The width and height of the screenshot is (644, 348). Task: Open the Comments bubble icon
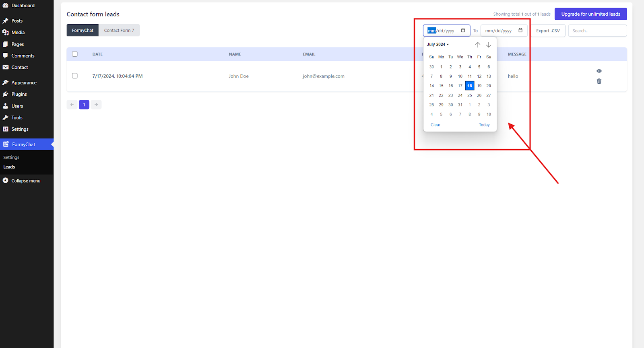[x=6, y=56]
